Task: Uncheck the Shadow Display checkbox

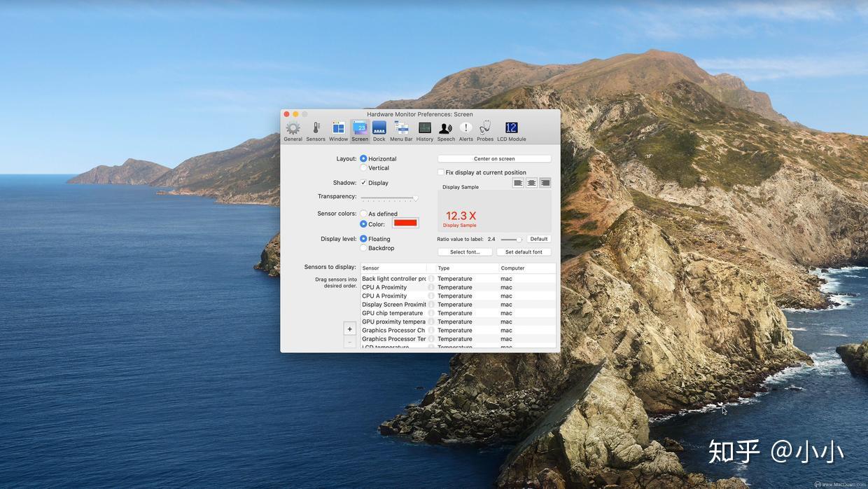Action: point(363,182)
